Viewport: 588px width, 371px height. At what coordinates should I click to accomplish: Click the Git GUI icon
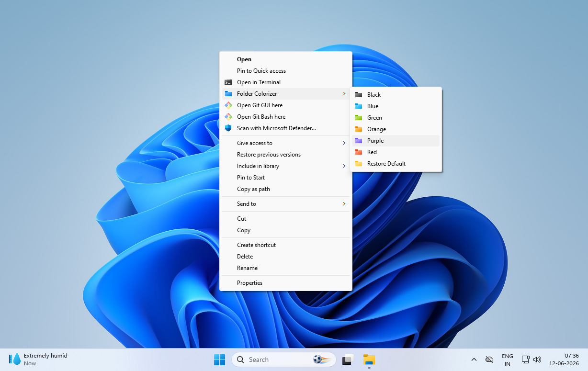click(228, 105)
